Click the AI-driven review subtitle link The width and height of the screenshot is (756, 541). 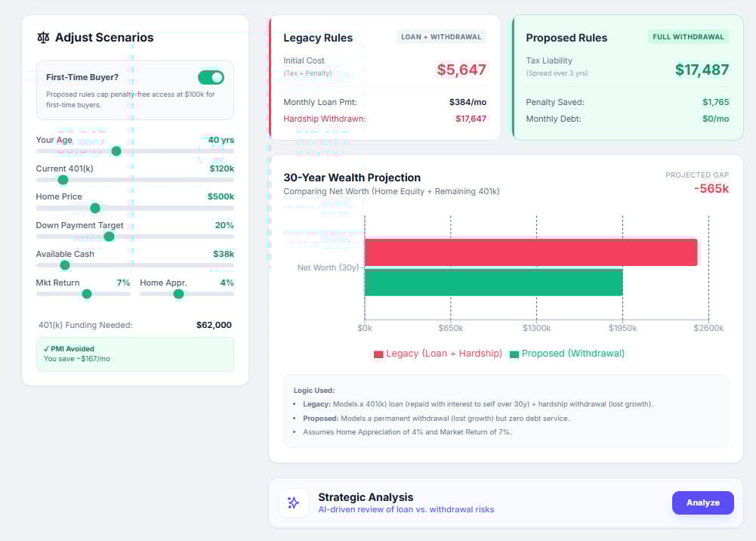point(406,509)
